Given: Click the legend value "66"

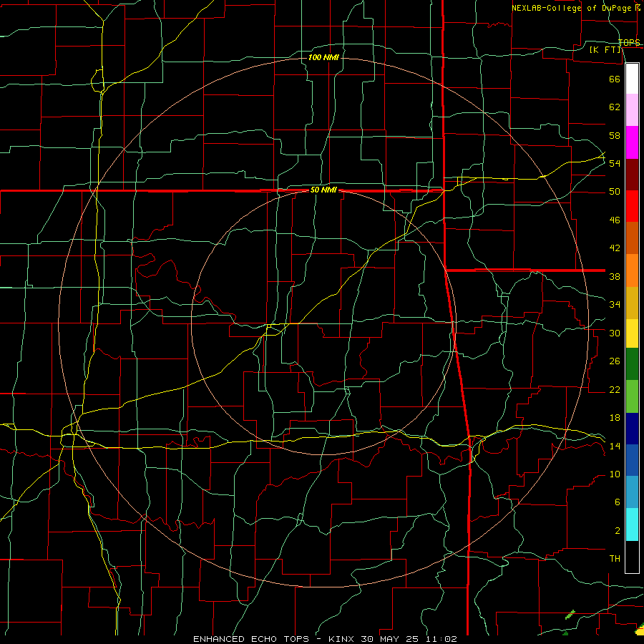Looking at the screenshot, I should (x=615, y=79).
